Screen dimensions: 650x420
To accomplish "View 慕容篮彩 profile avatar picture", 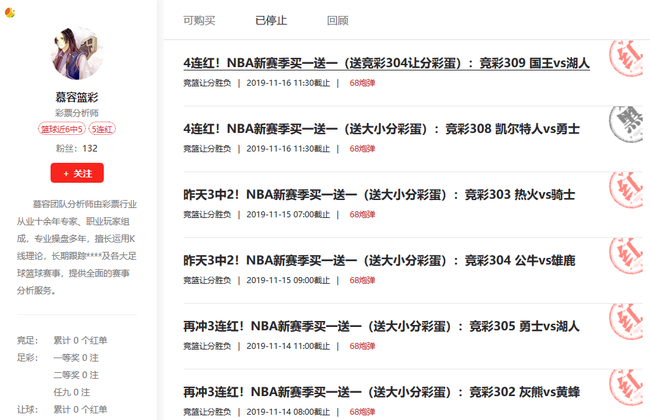I will point(77,53).
